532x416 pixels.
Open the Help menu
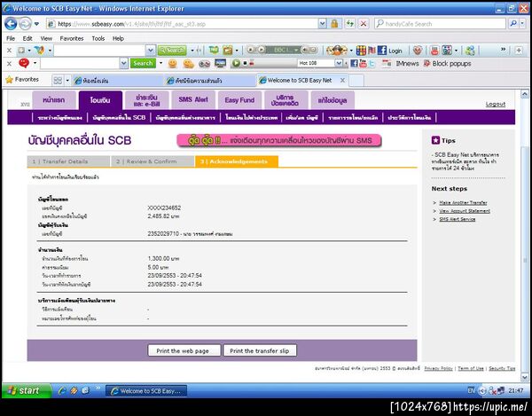[118, 39]
